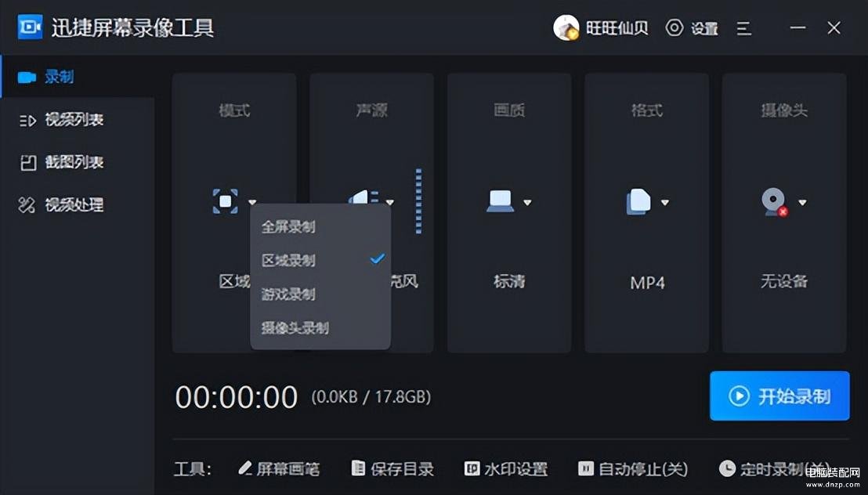Minimize the screen recorder window
Screen dimensions: 868x495
[797, 27]
